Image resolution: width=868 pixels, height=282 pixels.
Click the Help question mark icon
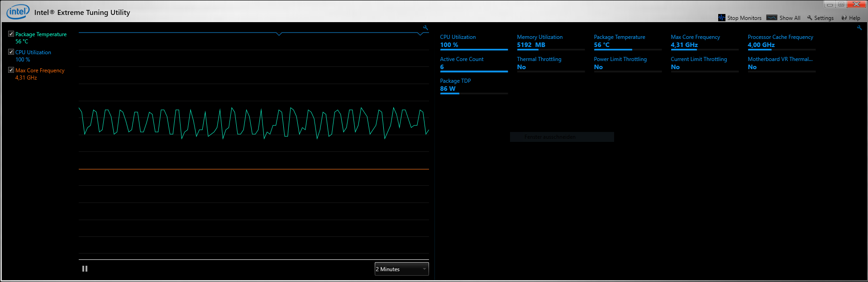[844, 18]
